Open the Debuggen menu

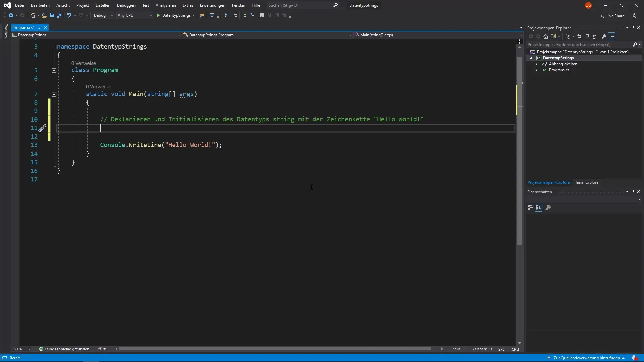point(126,5)
